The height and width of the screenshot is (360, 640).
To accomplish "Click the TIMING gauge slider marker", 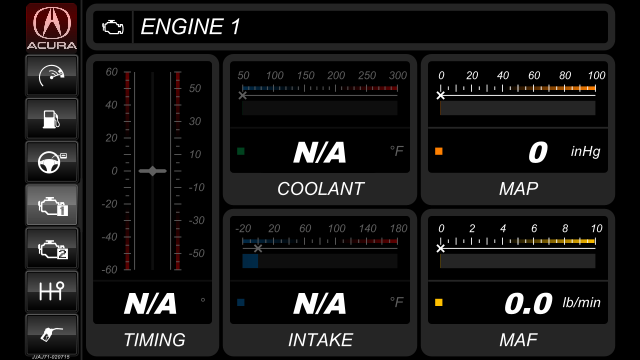I will [x=153, y=171].
